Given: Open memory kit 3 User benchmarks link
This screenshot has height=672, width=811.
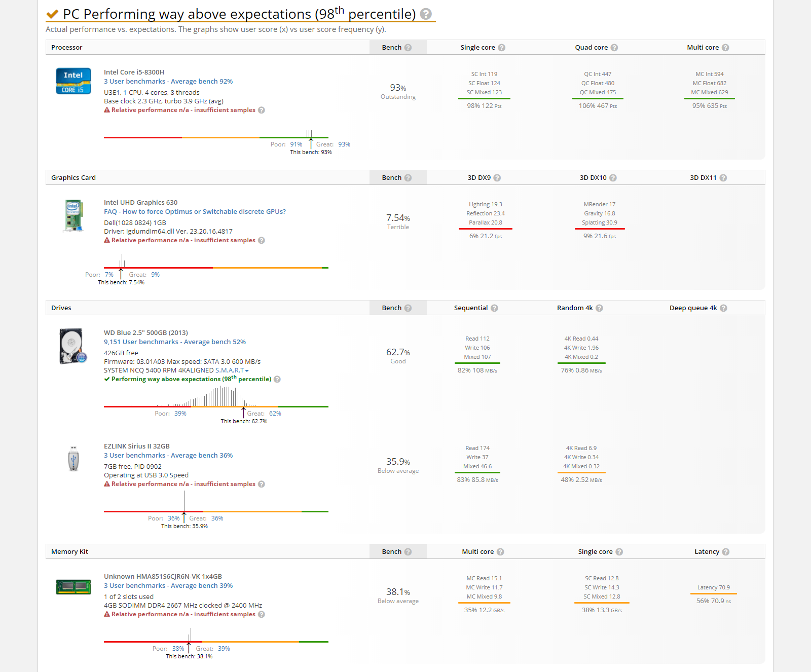Looking at the screenshot, I should (x=168, y=586).
